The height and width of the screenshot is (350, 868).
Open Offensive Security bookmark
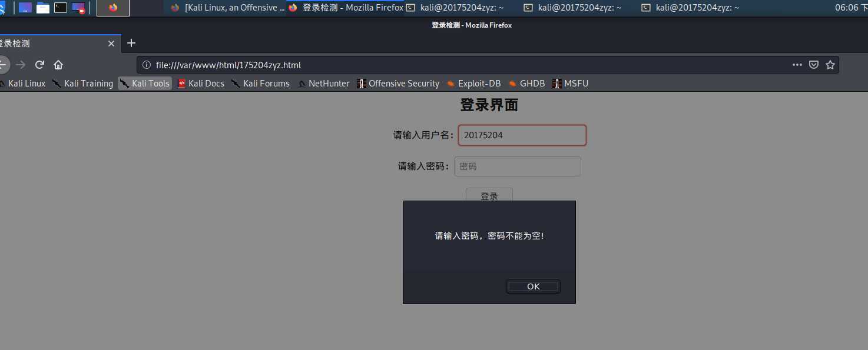(398, 84)
